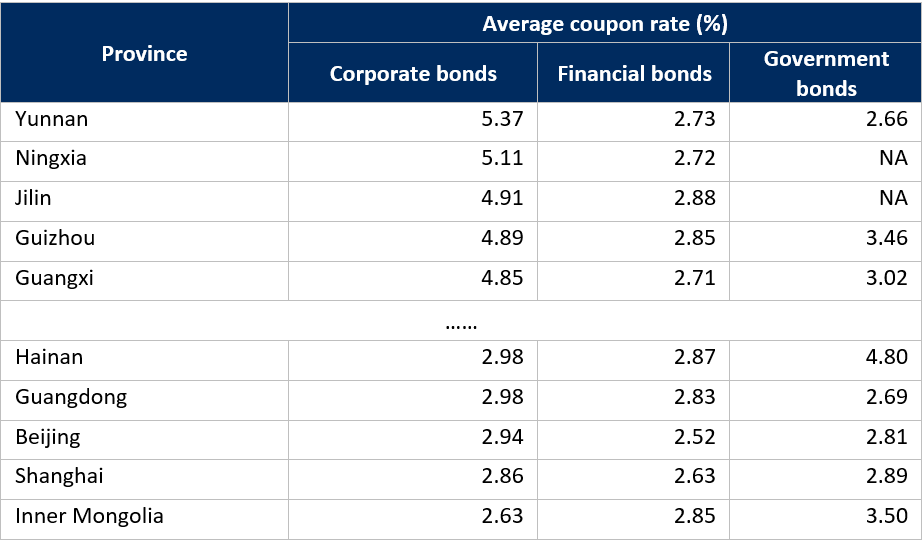
Task: Select the Yunnan row label
Action: click(x=52, y=119)
